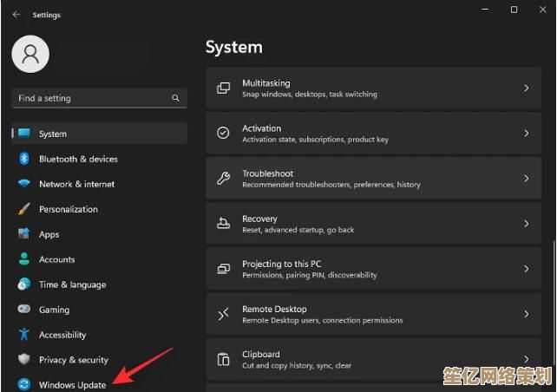The width and height of the screenshot is (557, 392).
Task: Open Bluetooth & devices settings
Action: 78,159
